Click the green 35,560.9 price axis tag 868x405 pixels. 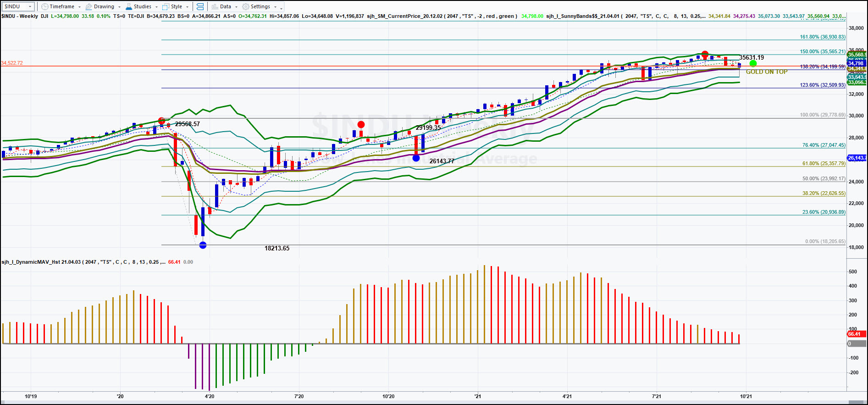[x=857, y=55]
